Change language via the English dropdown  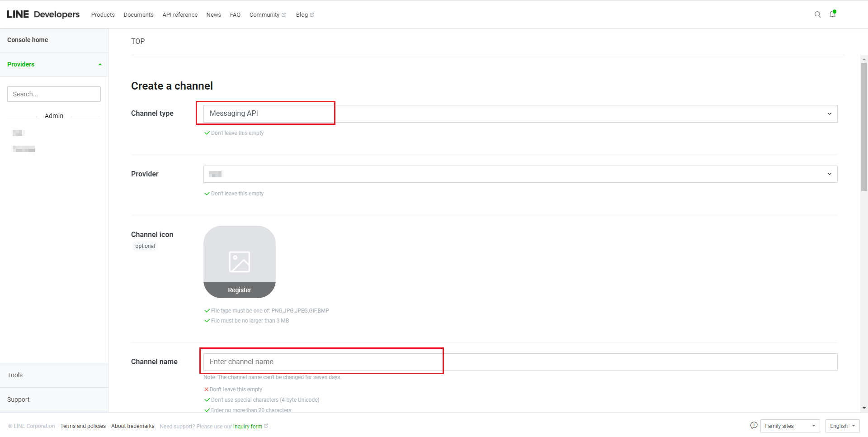point(842,426)
